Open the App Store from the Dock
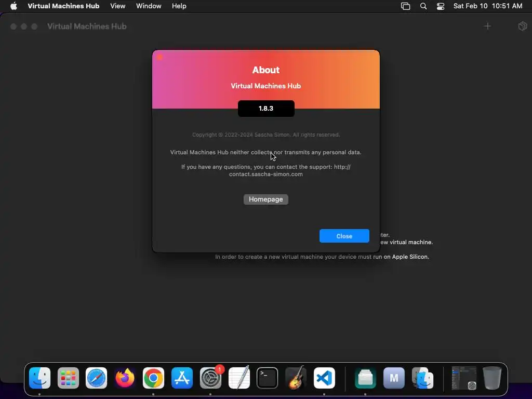Viewport: 532px width, 399px height. 182,378
